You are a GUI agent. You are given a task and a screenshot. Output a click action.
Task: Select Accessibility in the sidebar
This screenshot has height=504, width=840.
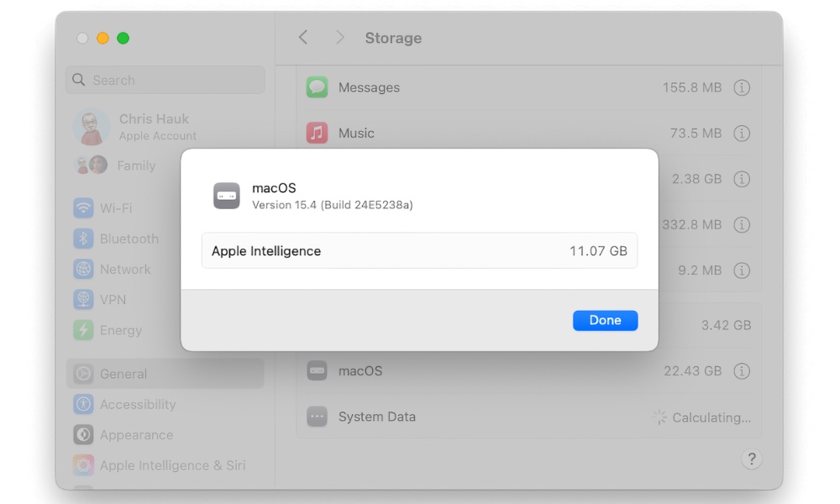click(138, 404)
